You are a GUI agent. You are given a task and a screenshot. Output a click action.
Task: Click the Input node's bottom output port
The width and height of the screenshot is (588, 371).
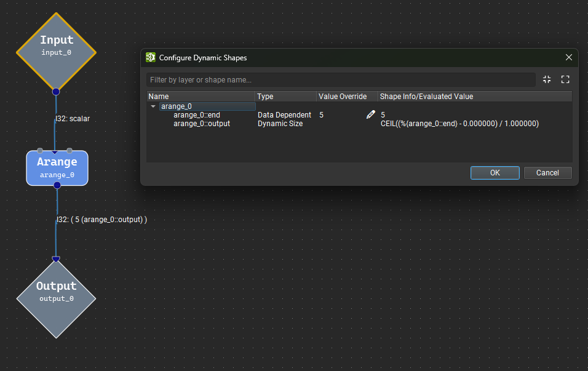click(56, 92)
